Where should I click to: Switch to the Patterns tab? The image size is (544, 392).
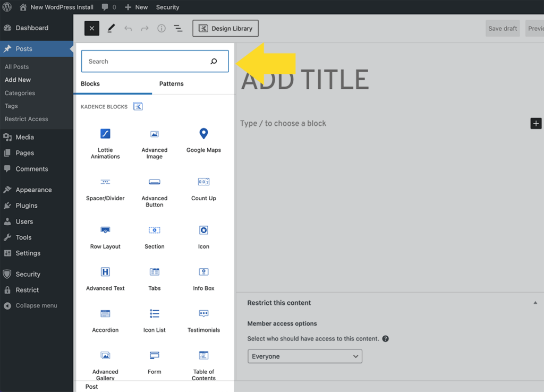pyautogui.click(x=172, y=83)
